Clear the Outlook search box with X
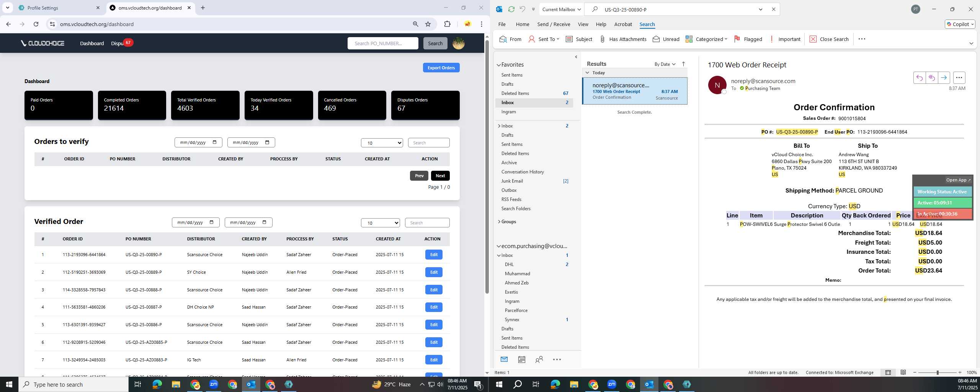 pyautogui.click(x=773, y=9)
